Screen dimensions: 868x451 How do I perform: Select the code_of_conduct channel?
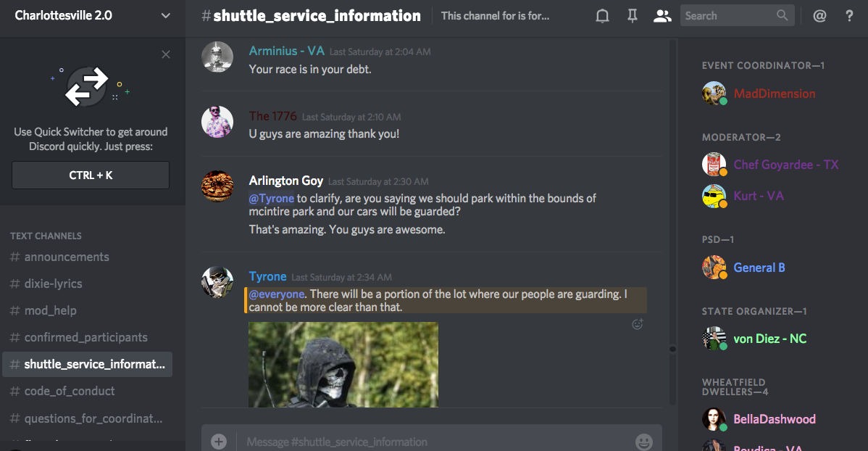70,391
